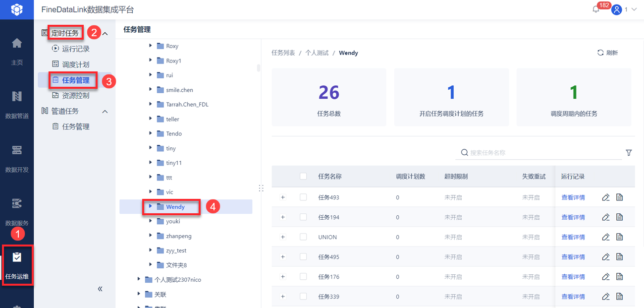Image resolution: width=644 pixels, height=308 pixels.
Task: Click the edit pencil icon for 任务493
Action: pyautogui.click(x=605, y=197)
